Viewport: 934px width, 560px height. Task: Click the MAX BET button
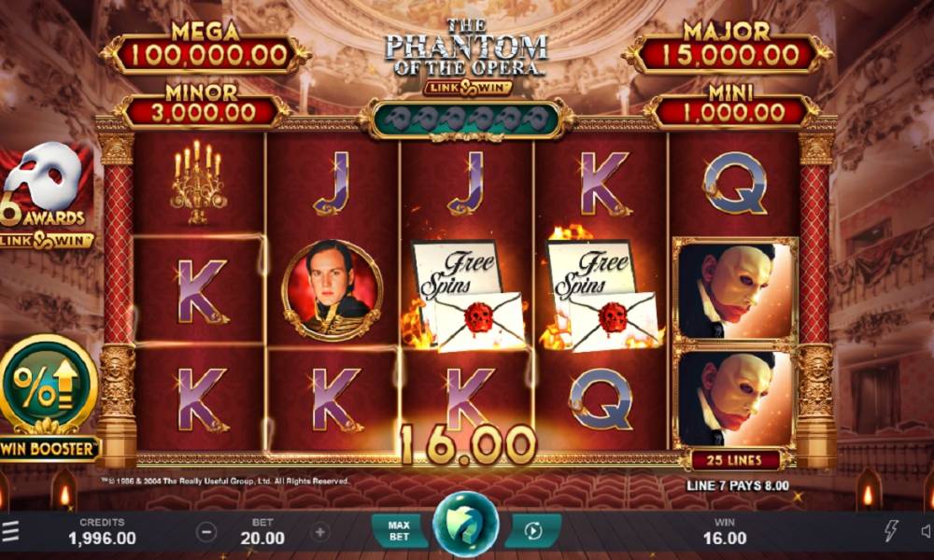click(x=399, y=531)
